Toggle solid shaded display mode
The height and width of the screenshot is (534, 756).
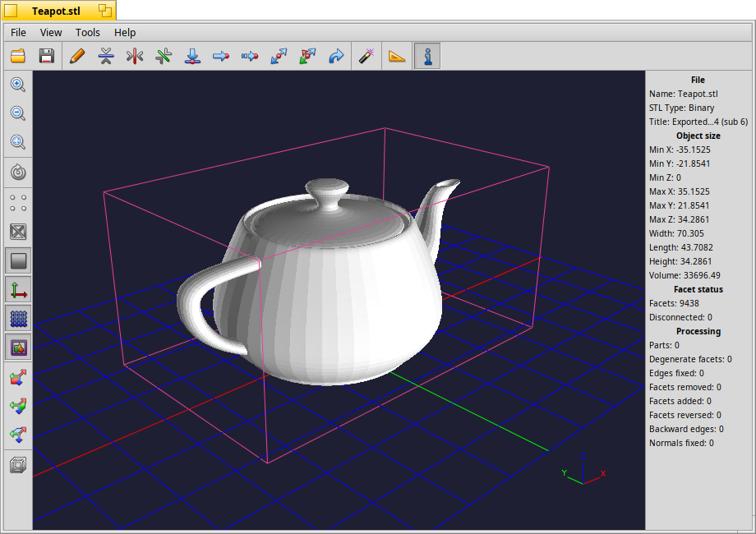click(18, 260)
